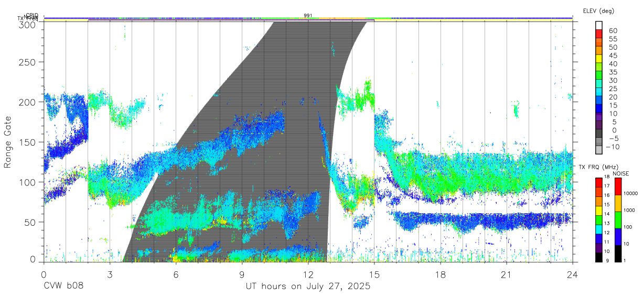644x297 pixels.
Task: Click the 'UT hours on July 27, 2025' label
Action: tap(308, 287)
